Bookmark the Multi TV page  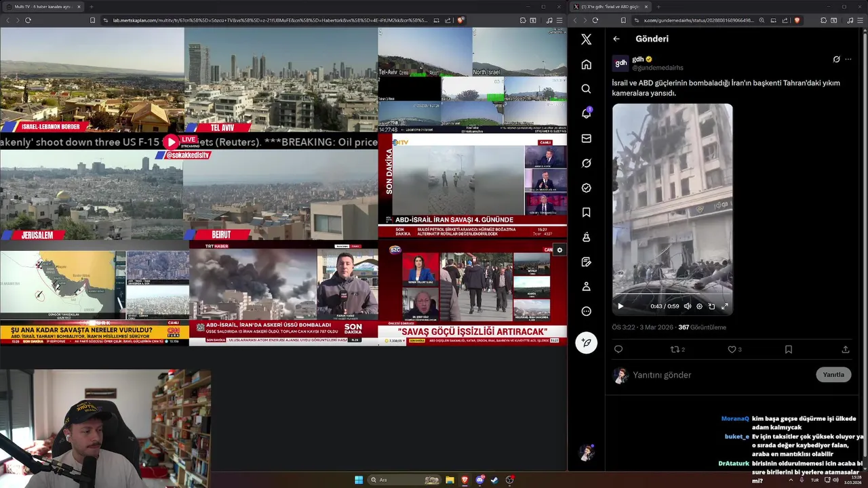tap(92, 20)
